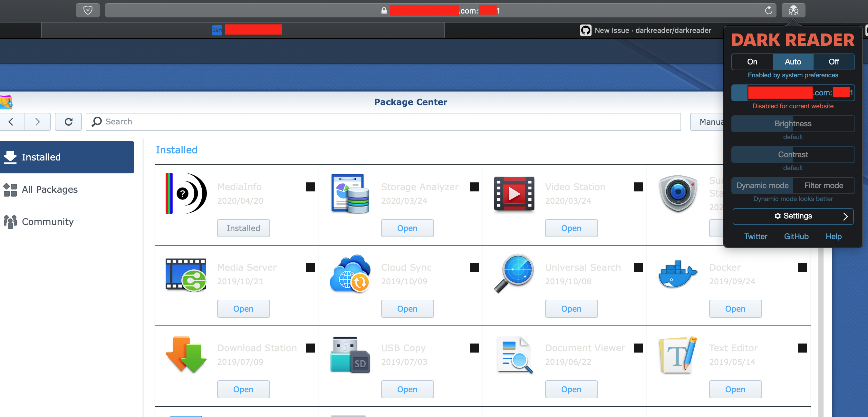Select All Packages in the sidebar
868x417 pixels.
click(67, 189)
